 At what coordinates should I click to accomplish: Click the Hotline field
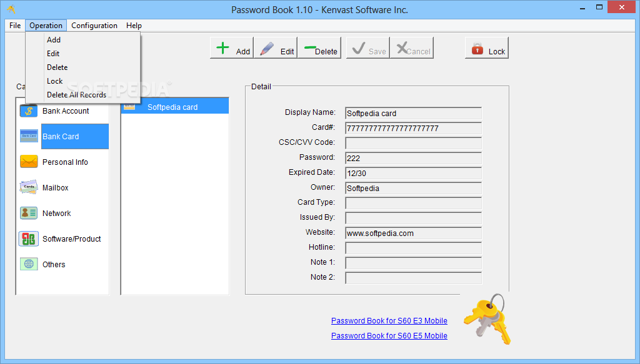(x=413, y=248)
